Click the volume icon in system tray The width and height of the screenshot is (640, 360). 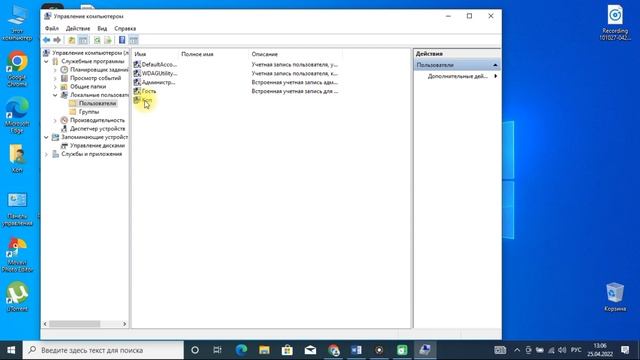(562, 350)
